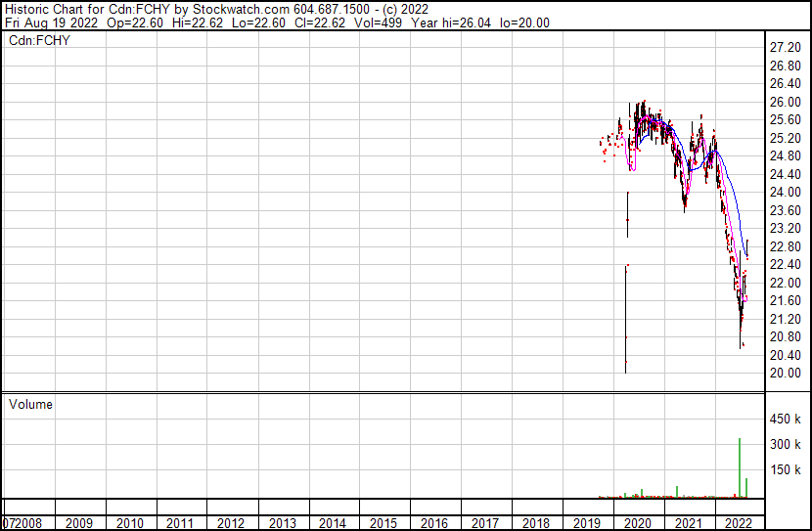The height and width of the screenshot is (531, 812).
Task: Click the Volume panel label
Action: (31, 404)
